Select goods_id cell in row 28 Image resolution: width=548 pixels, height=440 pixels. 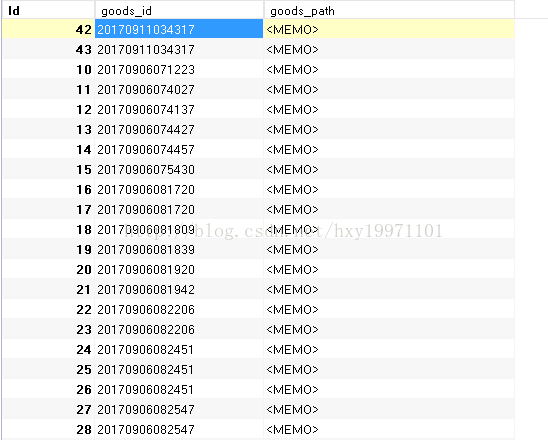point(179,429)
